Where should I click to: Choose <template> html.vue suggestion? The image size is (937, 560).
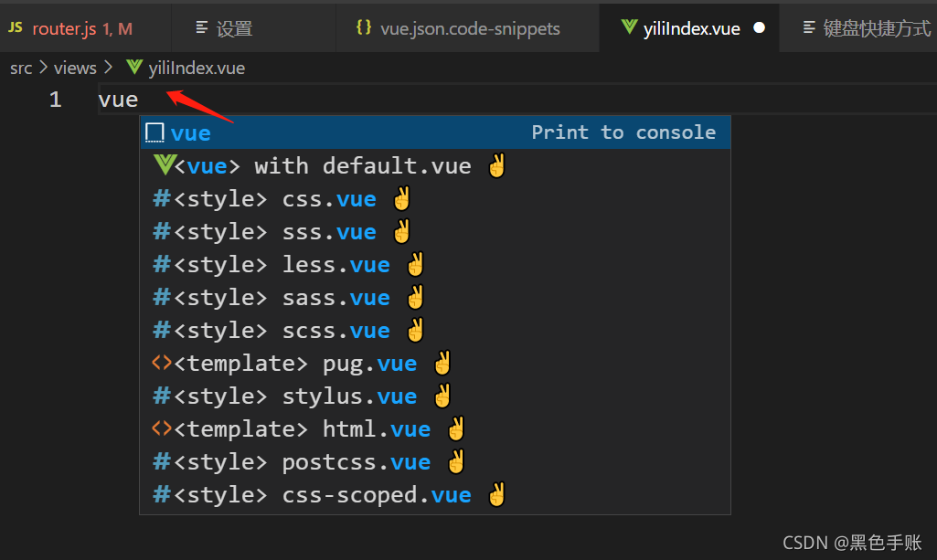pos(435,428)
